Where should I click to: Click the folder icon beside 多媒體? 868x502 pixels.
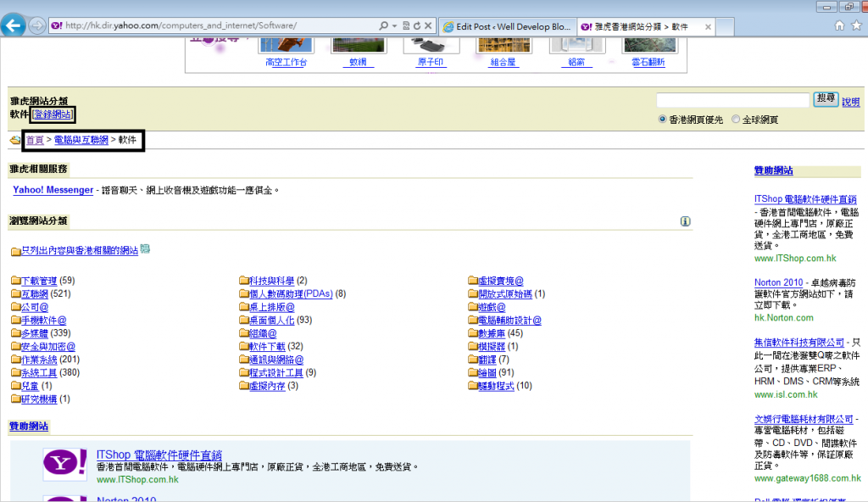pyautogui.click(x=15, y=333)
